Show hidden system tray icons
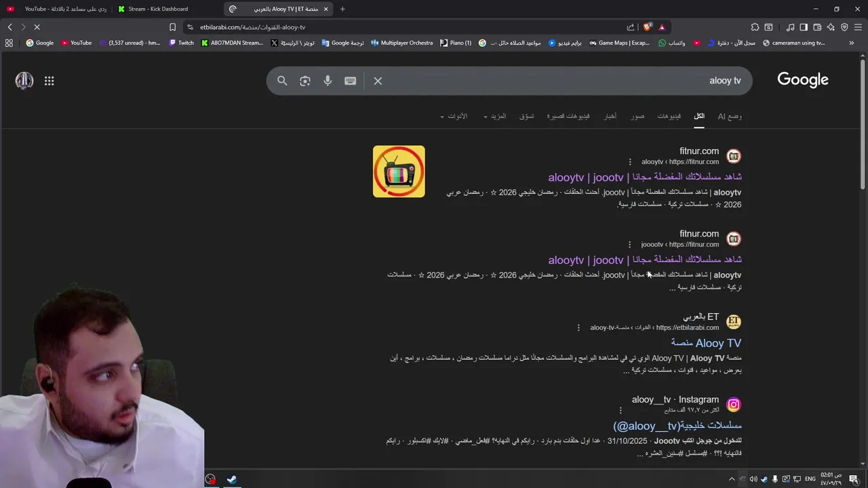Image resolution: width=868 pixels, height=488 pixels. pyautogui.click(x=731, y=479)
